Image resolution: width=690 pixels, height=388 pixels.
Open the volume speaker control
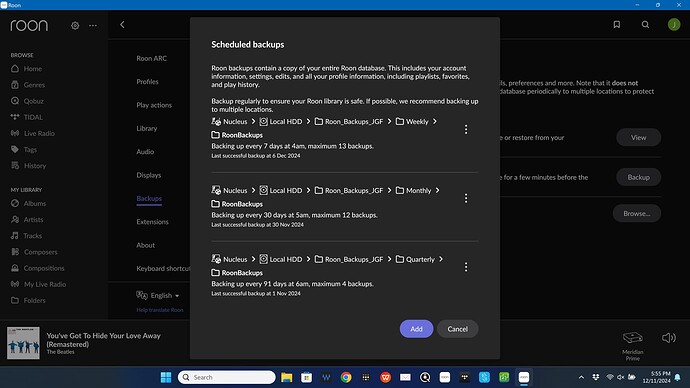tap(668, 338)
